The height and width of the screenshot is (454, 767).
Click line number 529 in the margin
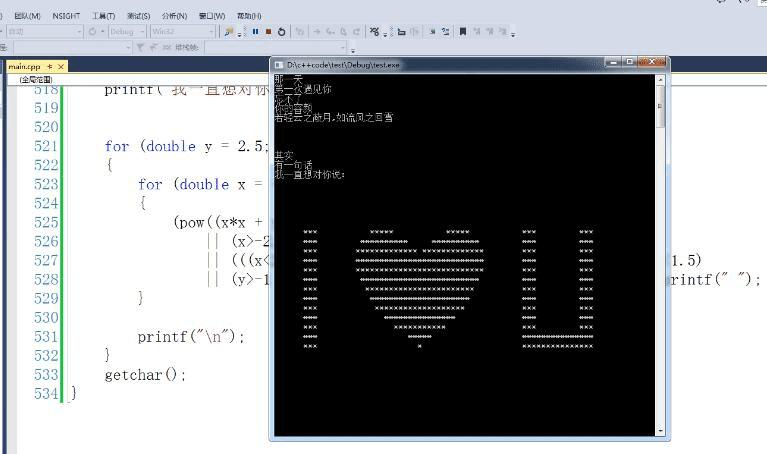(x=46, y=298)
